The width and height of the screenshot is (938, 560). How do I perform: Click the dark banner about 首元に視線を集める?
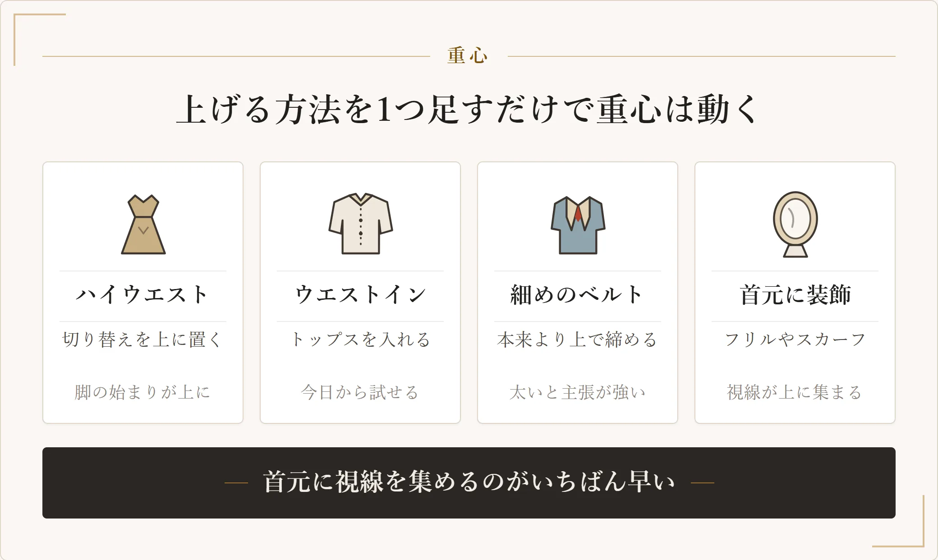pos(469,482)
